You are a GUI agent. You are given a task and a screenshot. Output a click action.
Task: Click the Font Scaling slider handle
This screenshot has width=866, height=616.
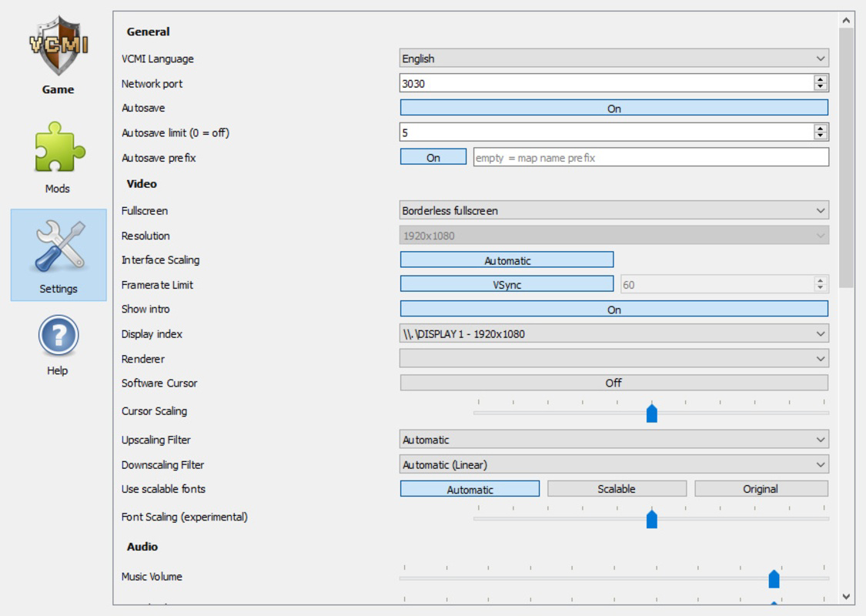click(652, 519)
